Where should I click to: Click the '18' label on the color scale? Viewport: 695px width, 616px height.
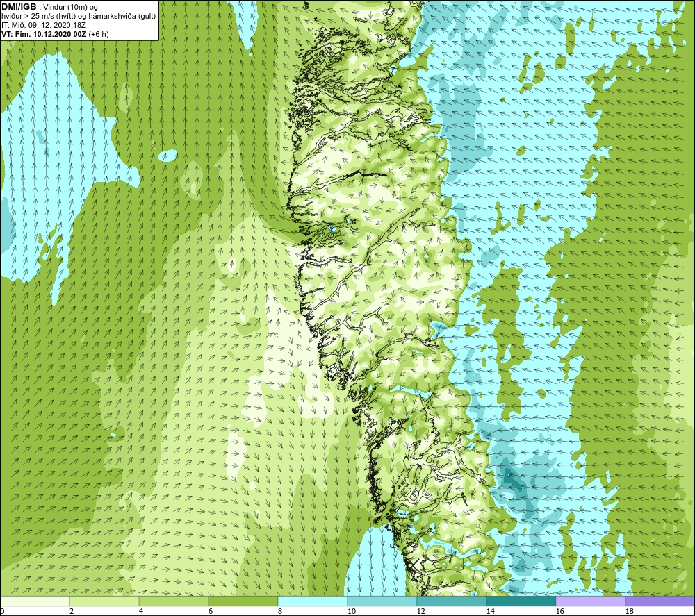click(x=629, y=612)
